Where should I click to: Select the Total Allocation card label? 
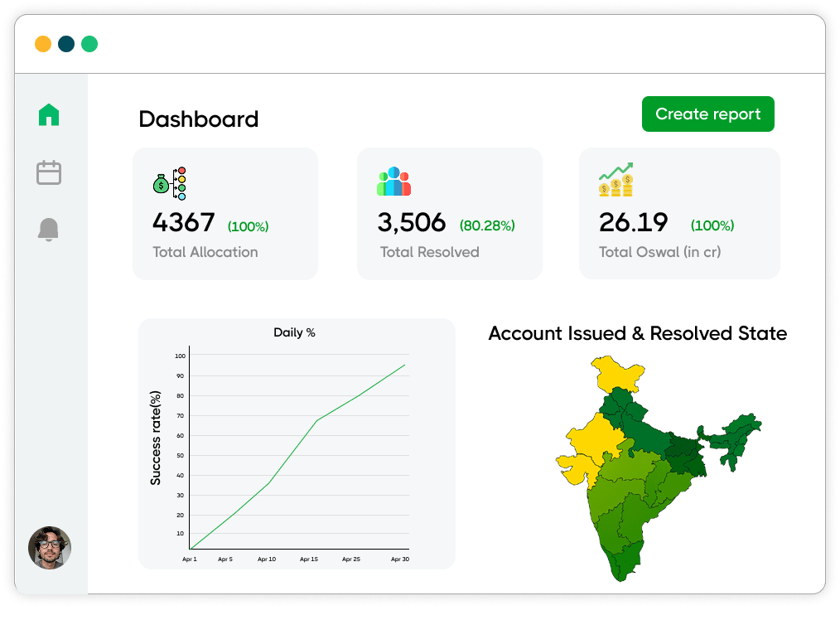click(205, 252)
